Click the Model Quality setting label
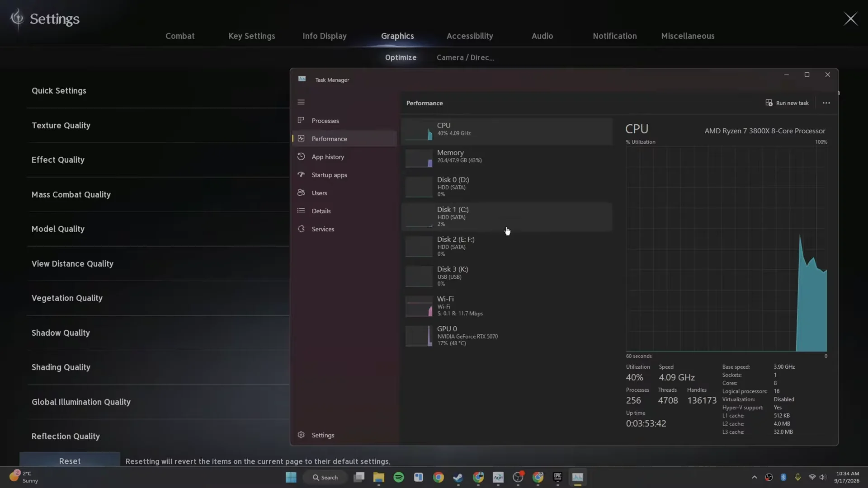 58,229
